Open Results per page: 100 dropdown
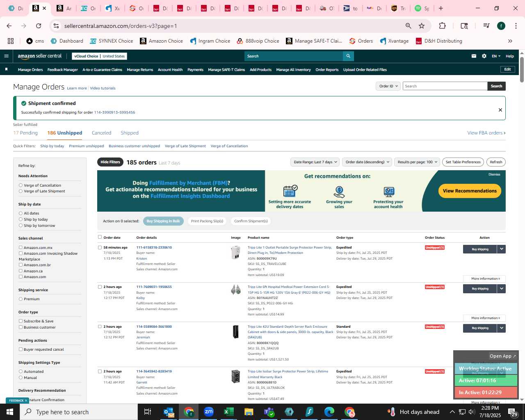 tap(417, 162)
